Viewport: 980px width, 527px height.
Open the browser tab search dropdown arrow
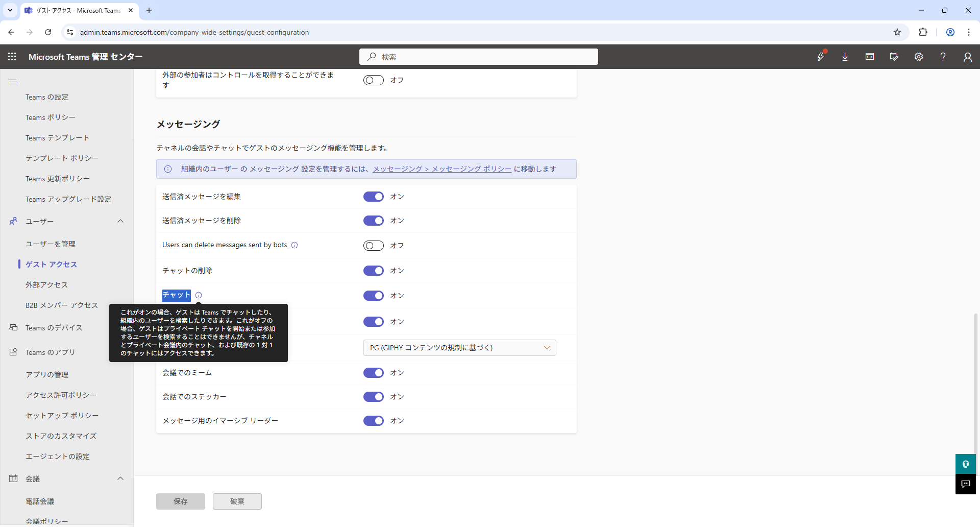pos(10,10)
